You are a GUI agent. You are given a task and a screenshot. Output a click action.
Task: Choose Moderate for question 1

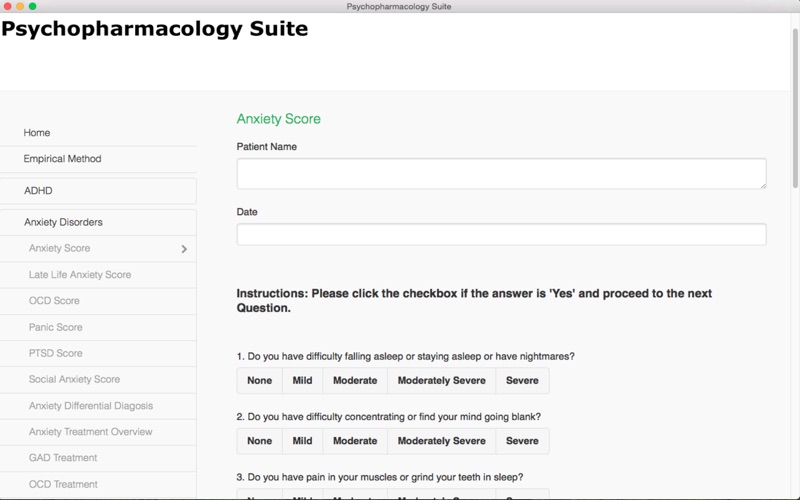[355, 381]
